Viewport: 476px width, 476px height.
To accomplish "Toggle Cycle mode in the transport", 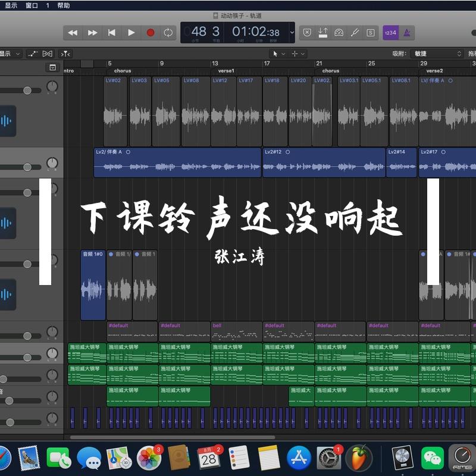I will click(168, 33).
